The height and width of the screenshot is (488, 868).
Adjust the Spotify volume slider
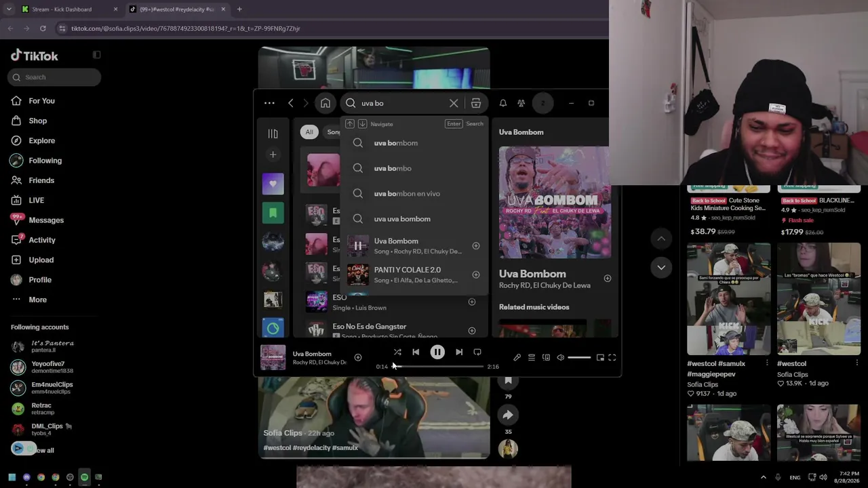click(579, 357)
